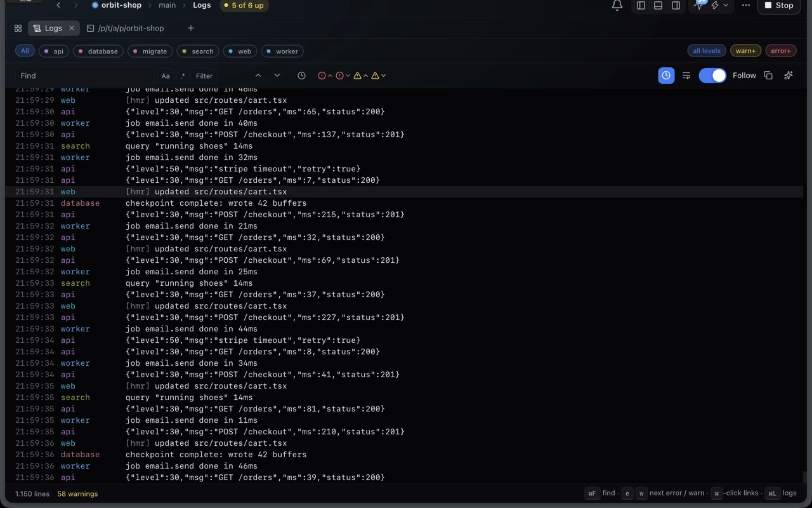Image resolution: width=812 pixels, height=508 pixels.
Task: Go to next error in logs
Action: 343,76
